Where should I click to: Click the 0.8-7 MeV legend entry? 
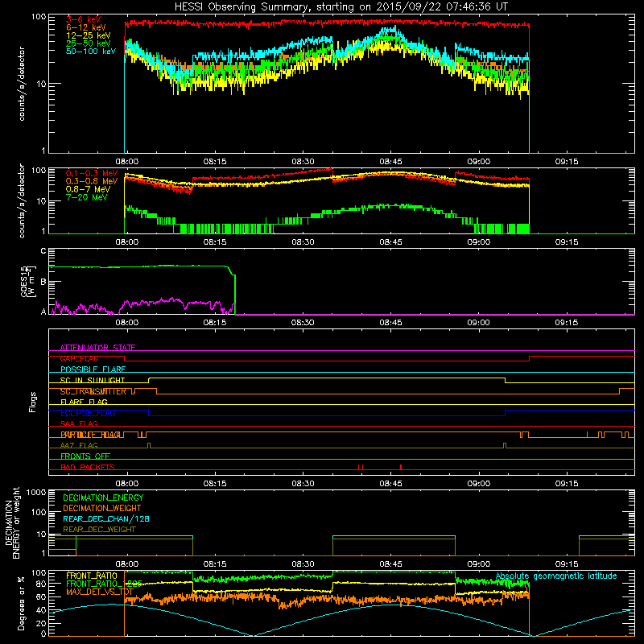(x=89, y=189)
